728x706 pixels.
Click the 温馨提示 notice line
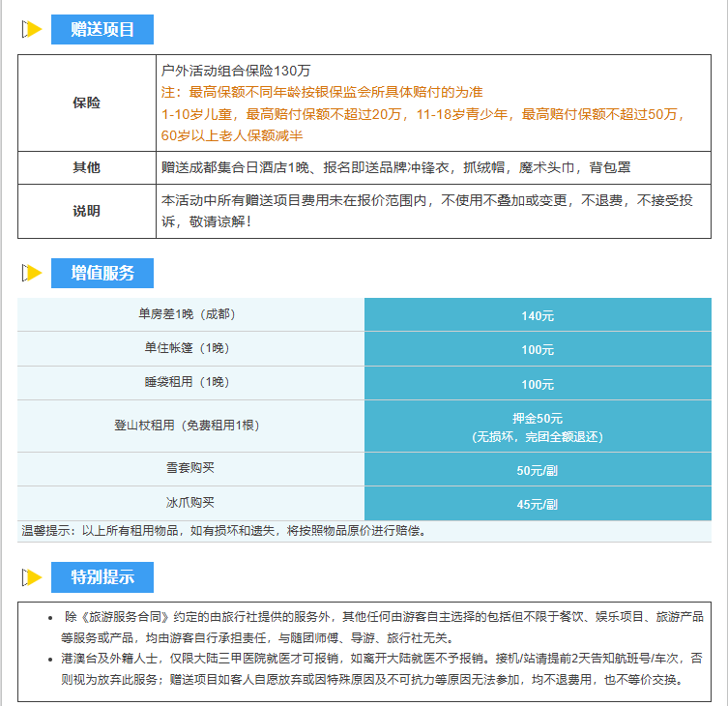tap(223, 531)
